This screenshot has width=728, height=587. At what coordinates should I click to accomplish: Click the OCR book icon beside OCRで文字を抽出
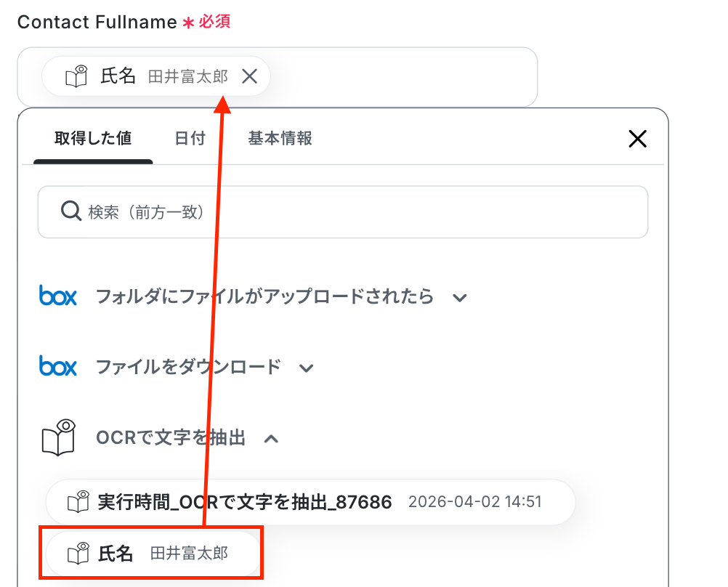(59, 437)
